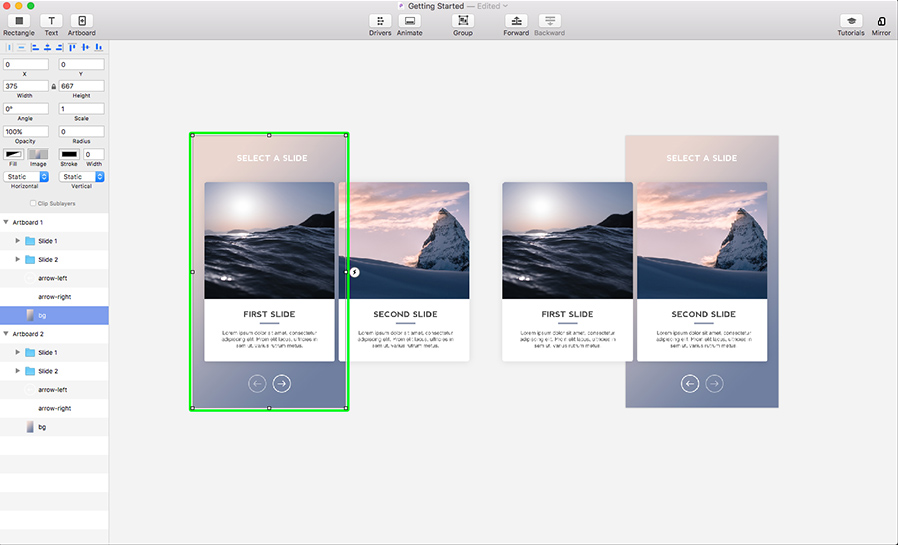
Task: Align layers to top edge
Action: point(72,48)
